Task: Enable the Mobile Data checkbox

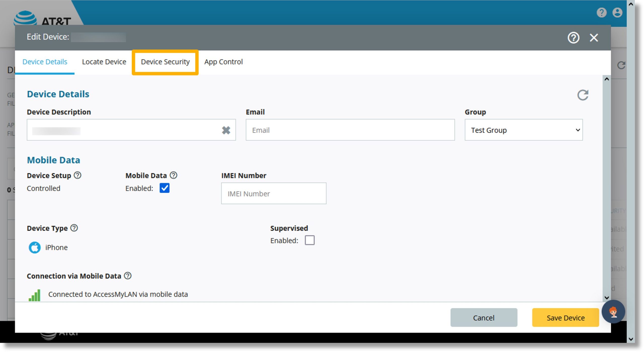Action: pyautogui.click(x=164, y=188)
